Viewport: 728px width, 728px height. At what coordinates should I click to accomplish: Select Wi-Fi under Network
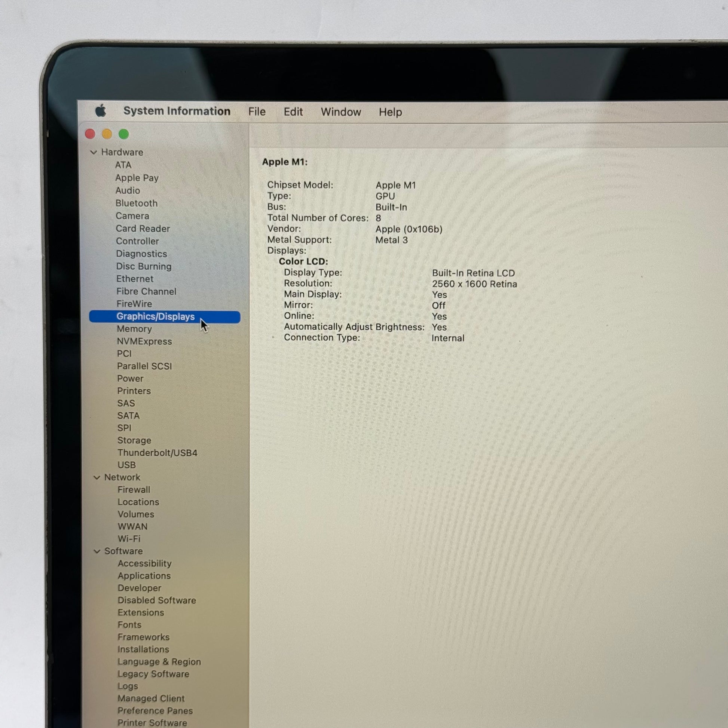[x=129, y=539]
